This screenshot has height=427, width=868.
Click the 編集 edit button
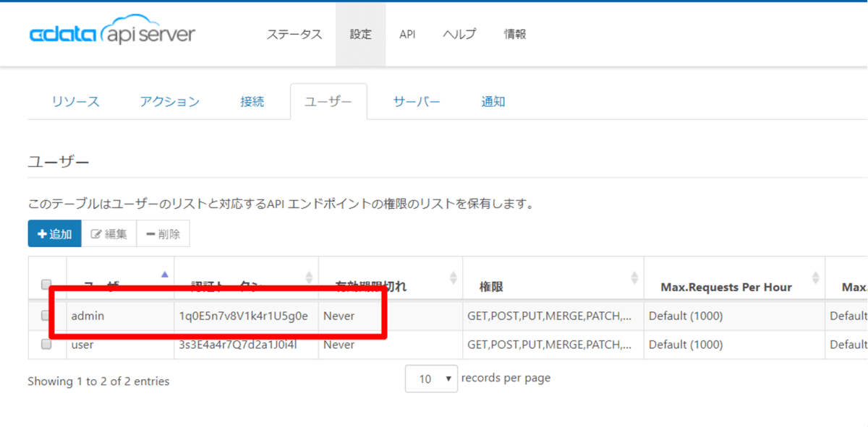[109, 234]
